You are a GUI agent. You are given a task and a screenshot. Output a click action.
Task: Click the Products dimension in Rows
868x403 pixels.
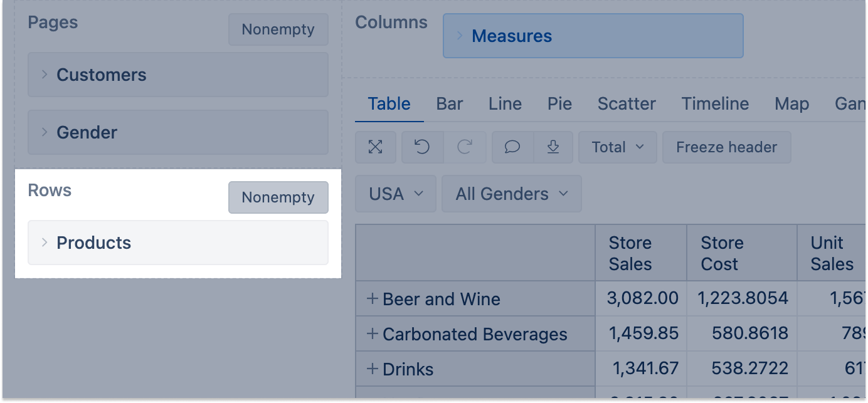click(94, 243)
